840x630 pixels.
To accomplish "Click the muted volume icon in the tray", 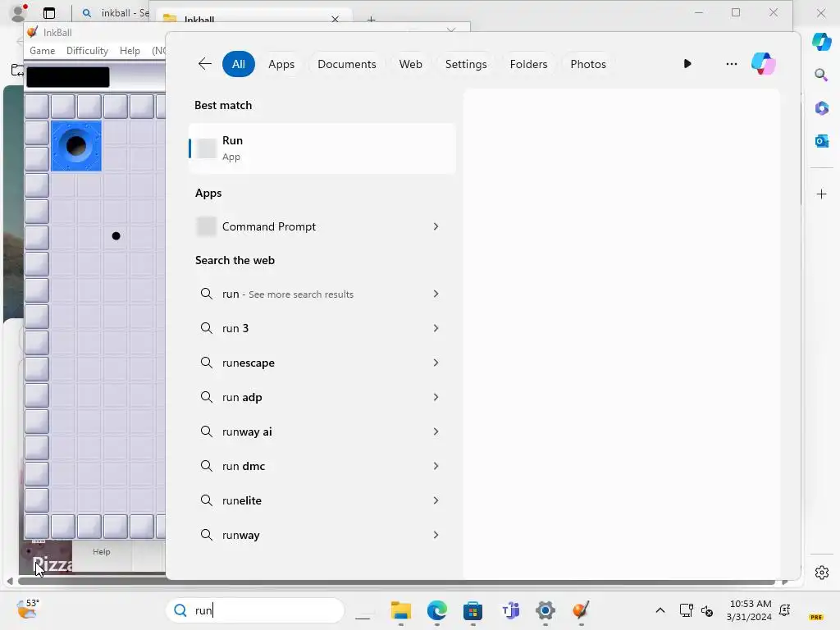I will (707, 610).
